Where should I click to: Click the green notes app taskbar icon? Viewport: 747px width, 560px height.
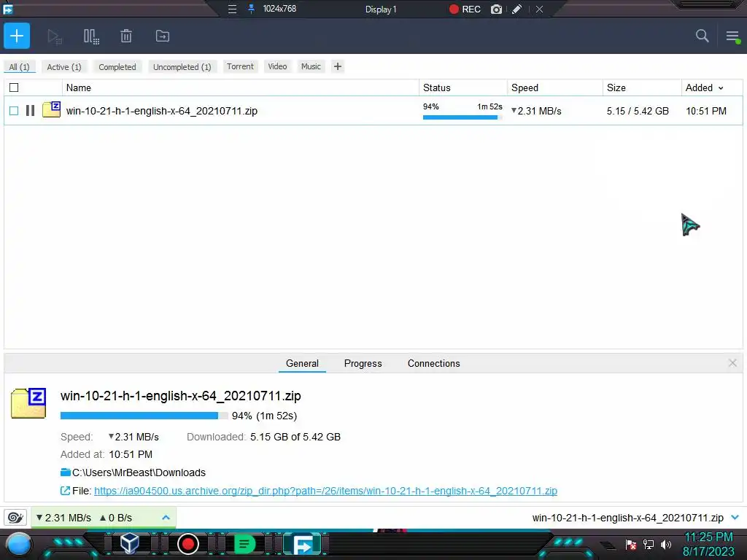[244, 544]
